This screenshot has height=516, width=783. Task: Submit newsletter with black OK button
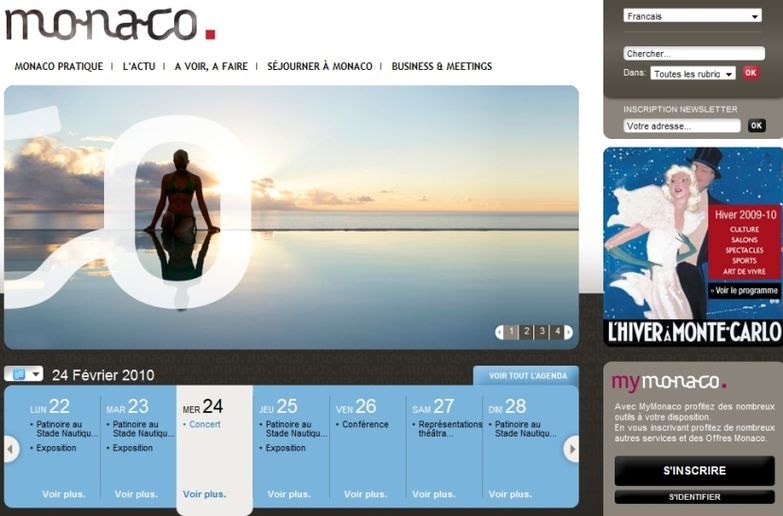(x=756, y=126)
